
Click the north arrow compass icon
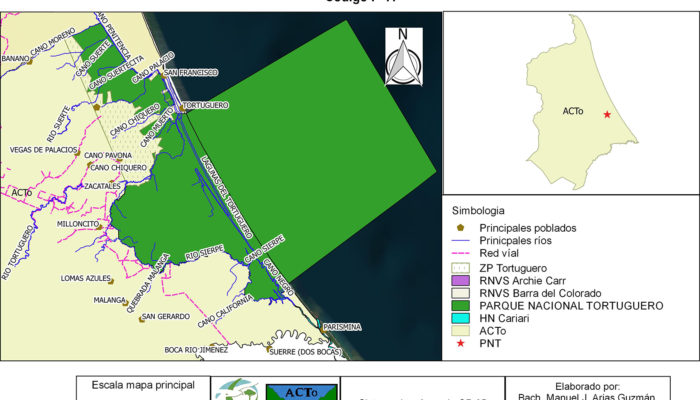tap(403, 56)
